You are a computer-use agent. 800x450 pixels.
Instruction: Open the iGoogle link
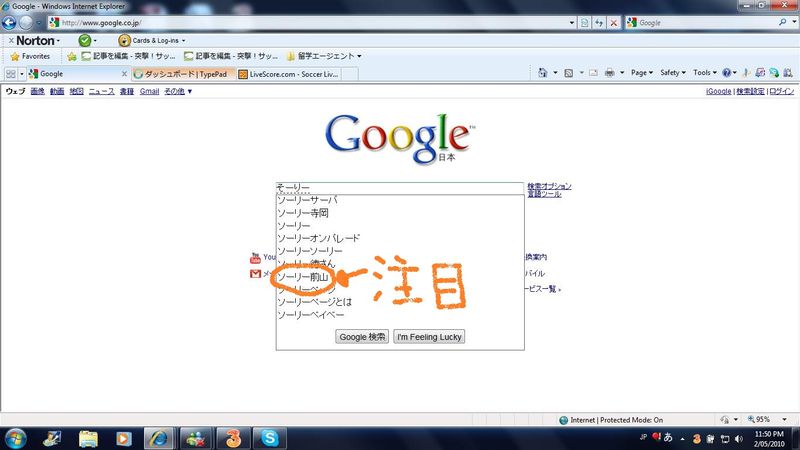pyautogui.click(x=718, y=91)
